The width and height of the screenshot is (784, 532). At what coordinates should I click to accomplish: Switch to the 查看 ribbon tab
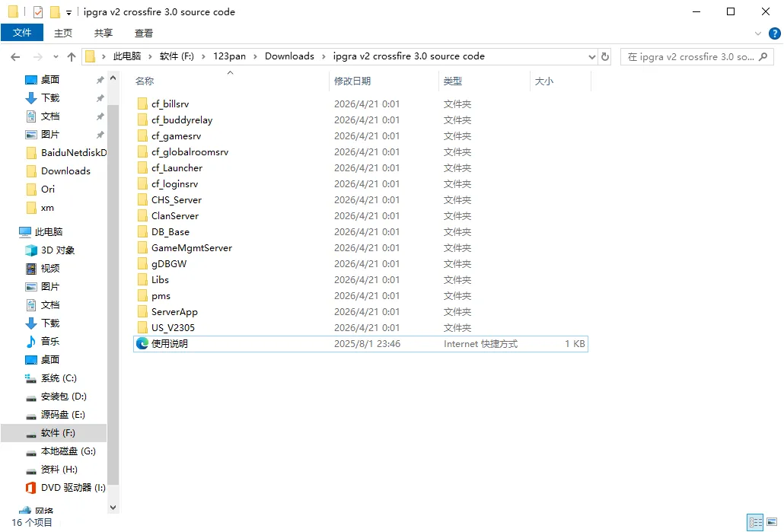click(x=144, y=33)
